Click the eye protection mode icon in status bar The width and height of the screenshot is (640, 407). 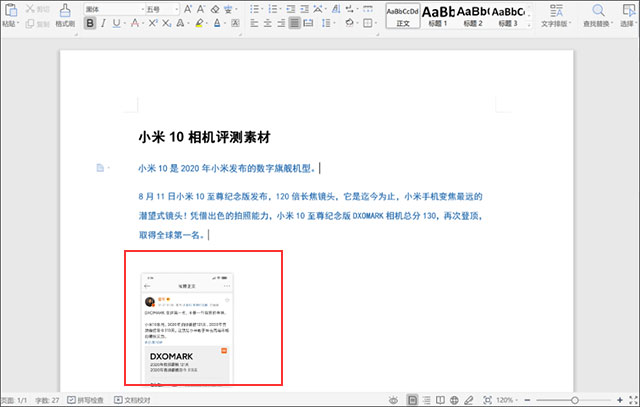click(x=393, y=400)
